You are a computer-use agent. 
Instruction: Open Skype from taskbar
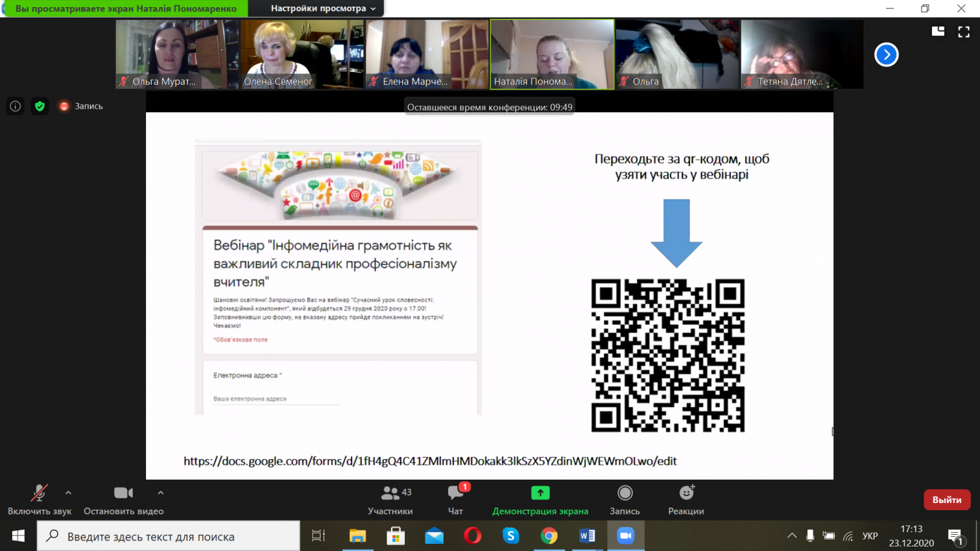(x=510, y=536)
